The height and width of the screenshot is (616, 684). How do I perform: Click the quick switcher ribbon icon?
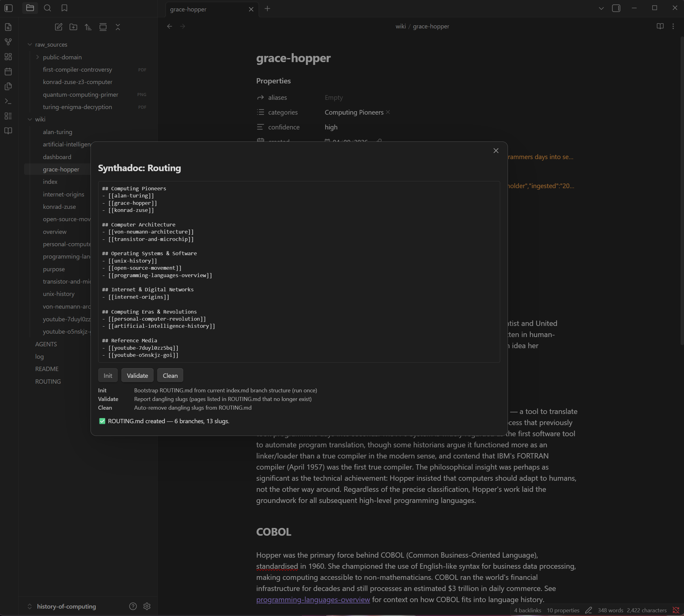click(8, 27)
